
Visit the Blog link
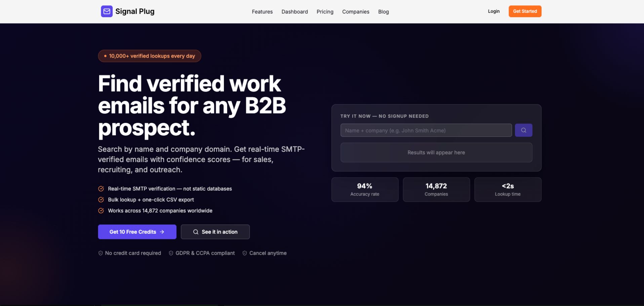pyautogui.click(x=383, y=12)
